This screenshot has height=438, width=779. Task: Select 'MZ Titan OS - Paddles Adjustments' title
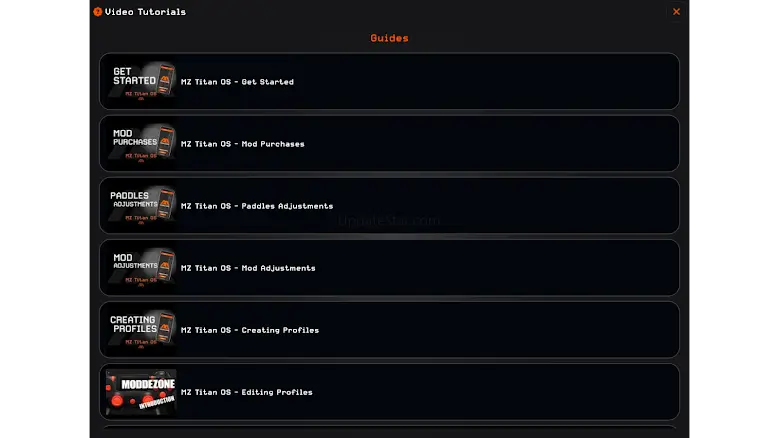257,206
